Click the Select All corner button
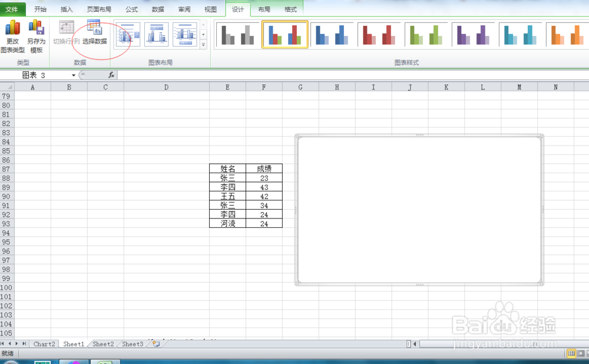 pos(6,87)
